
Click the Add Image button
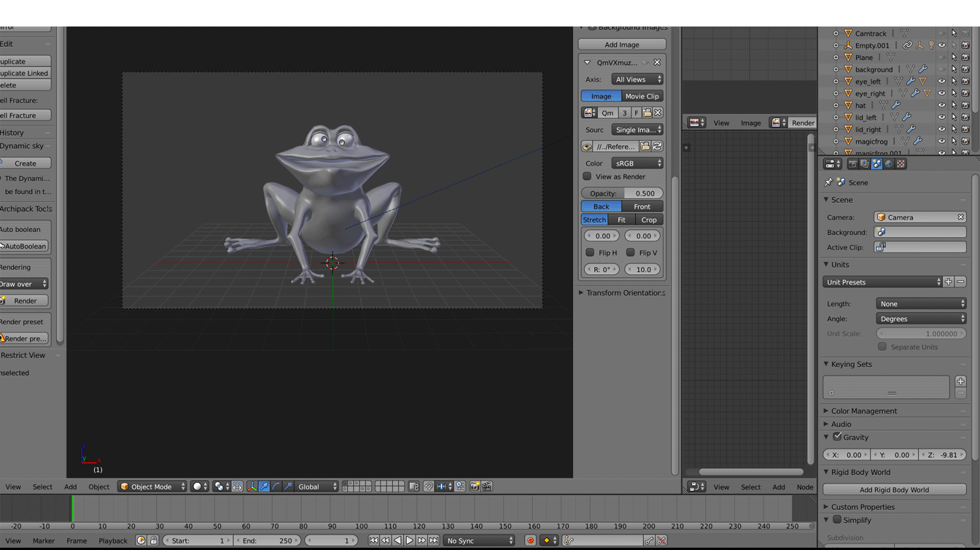click(x=622, y=44)
